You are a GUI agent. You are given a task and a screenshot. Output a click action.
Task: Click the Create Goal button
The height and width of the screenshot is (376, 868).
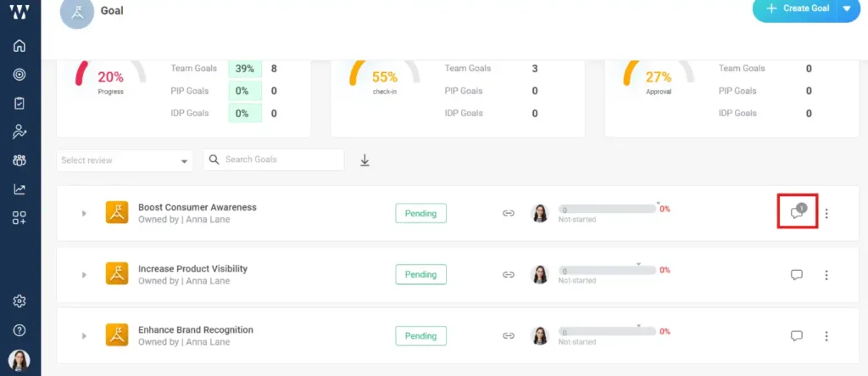(x=796, y=8)
